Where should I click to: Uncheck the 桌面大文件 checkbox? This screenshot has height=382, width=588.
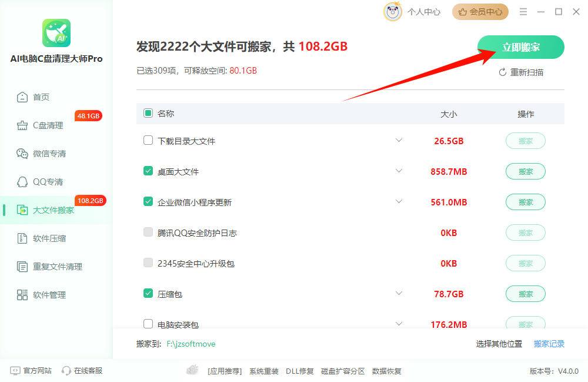point(148,171)
